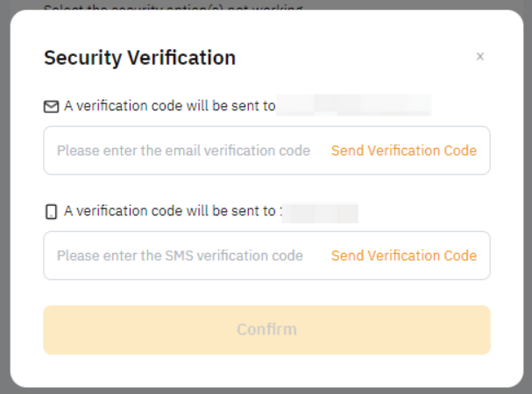Close the Security Verification dialog

479,57
